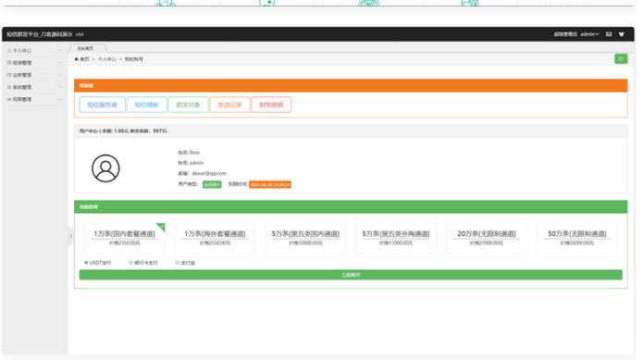Viewport: 644px width, 360px height.
Task: Click 我的账号 in the breadcrumb
Action: pyautogui.click(x=134, y=59)
